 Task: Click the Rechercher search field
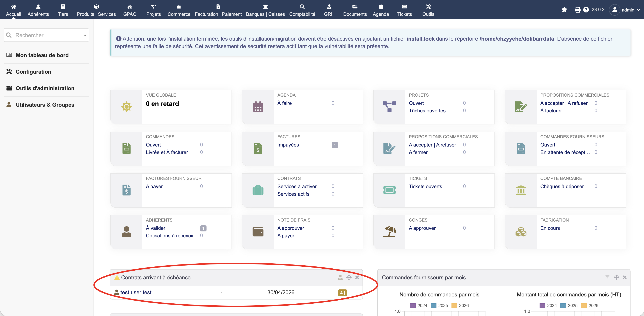click(46, 35)
